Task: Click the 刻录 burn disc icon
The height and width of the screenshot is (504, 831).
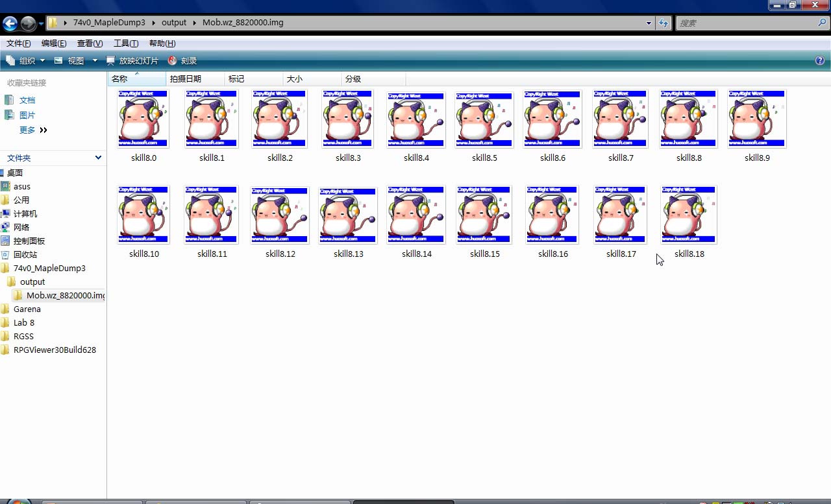Action: pyautogui.click(x=172, y=60)
